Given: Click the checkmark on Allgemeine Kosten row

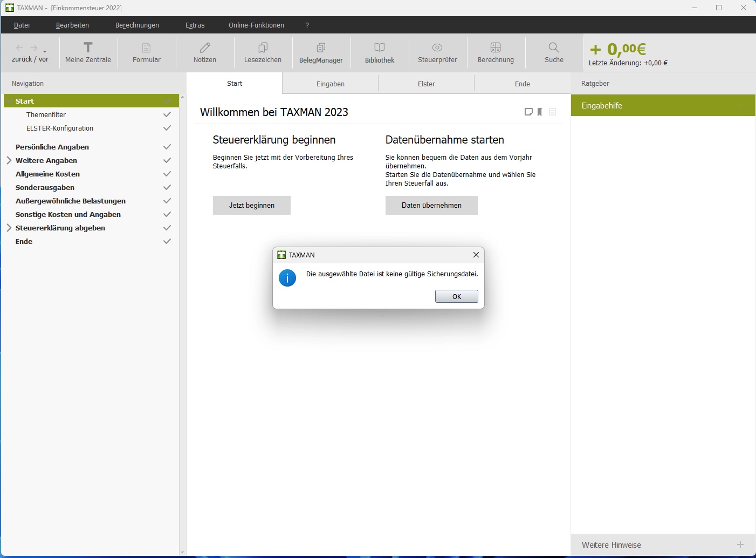Looking at the screenshot, I should click(x=167, y=174).
